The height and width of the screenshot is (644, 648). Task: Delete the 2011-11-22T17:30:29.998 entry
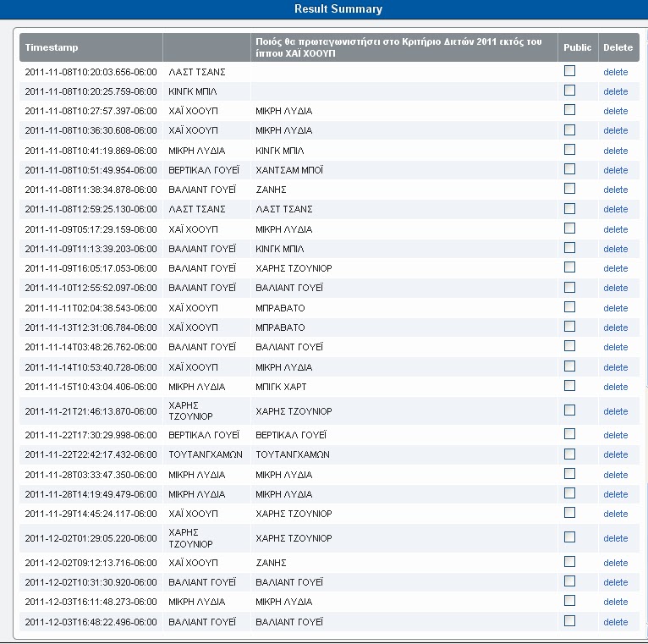(x=615, y=435)
